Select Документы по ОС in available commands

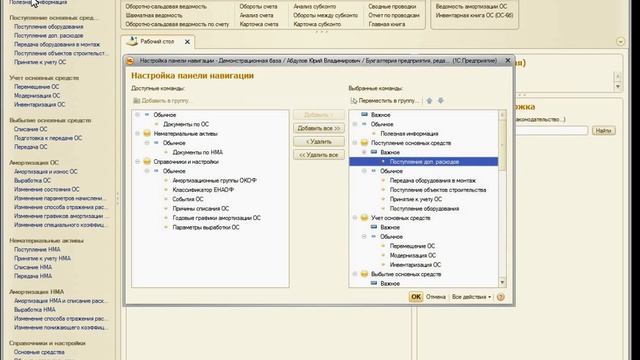point(186,124)
